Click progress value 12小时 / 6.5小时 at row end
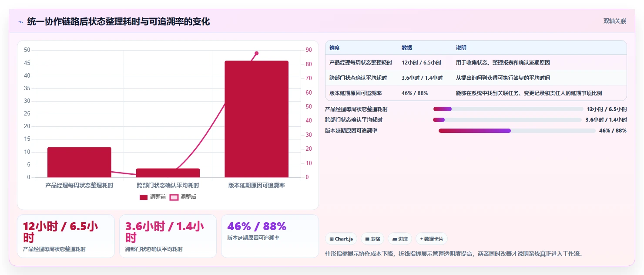 [607, 109]
